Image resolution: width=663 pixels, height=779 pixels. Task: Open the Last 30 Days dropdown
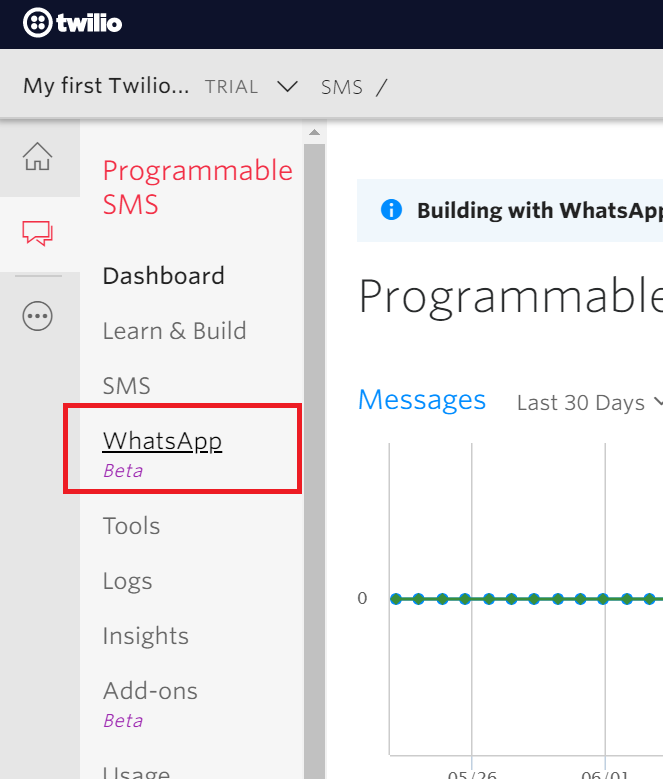tap(590, 403)
